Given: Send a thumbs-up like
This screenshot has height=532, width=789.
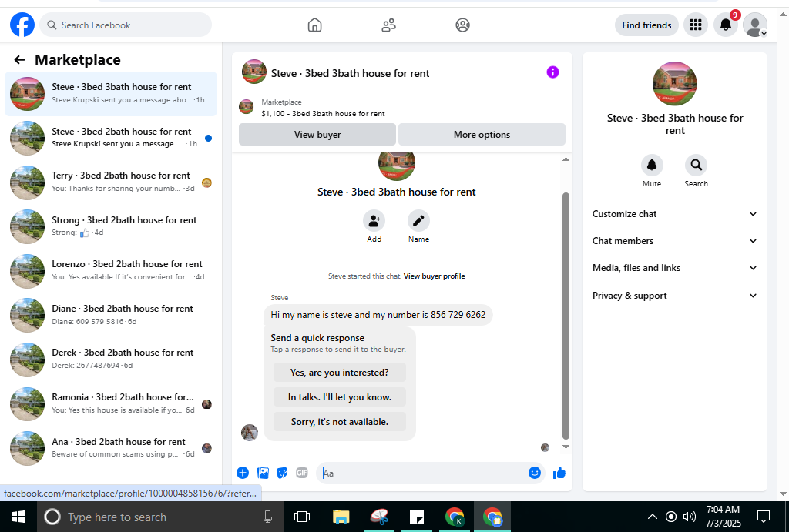Looking at the screenshot, I should tap(559, 473).
